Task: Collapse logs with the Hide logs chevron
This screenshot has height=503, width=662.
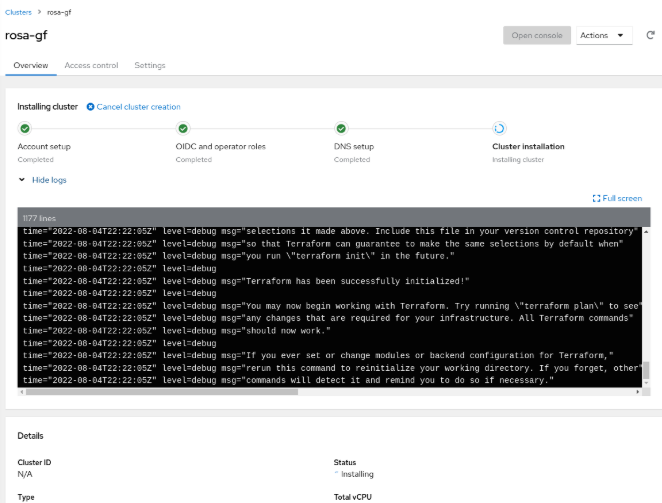Action: (22, 180)
